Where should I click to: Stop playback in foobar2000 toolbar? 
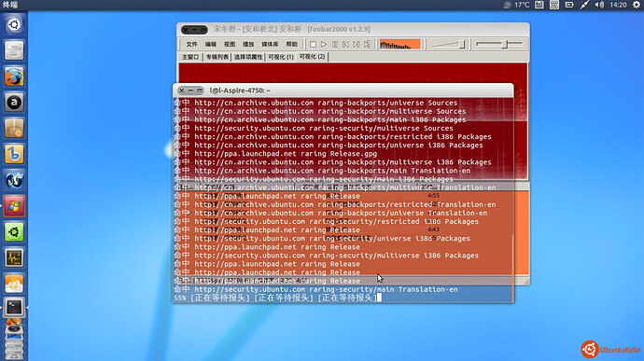[313, 45]
